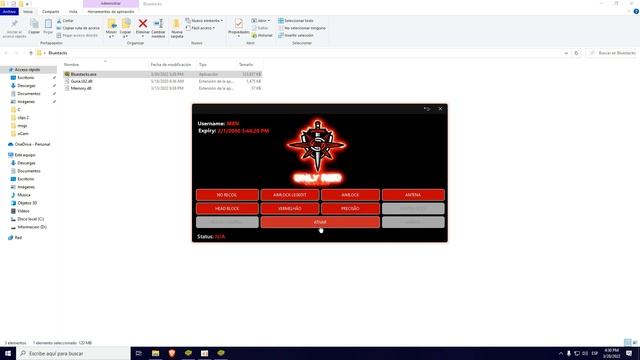640x360 pixels.
Task: Show hidden tray icons chevron
Action: click(x=560, y=353)
